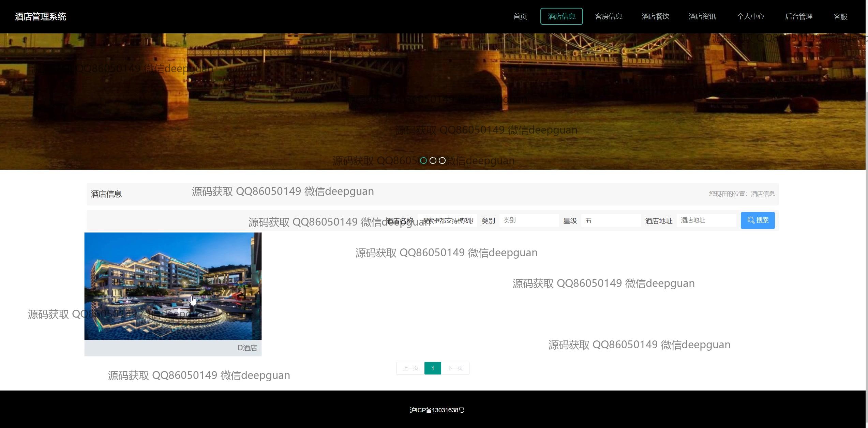Click the blue 搜索 search button
The width and height of the screenshot is (868, 428).
pyautogui.click(x=757, y=220)
